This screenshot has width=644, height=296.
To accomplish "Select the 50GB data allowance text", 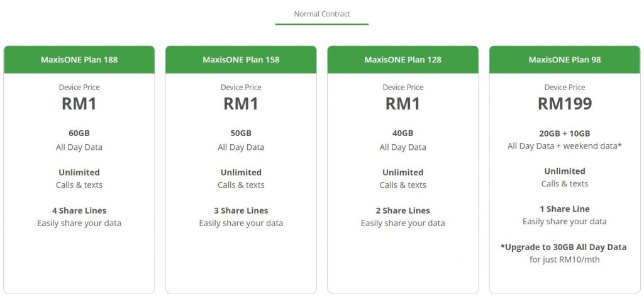I will tap(241, 134).
